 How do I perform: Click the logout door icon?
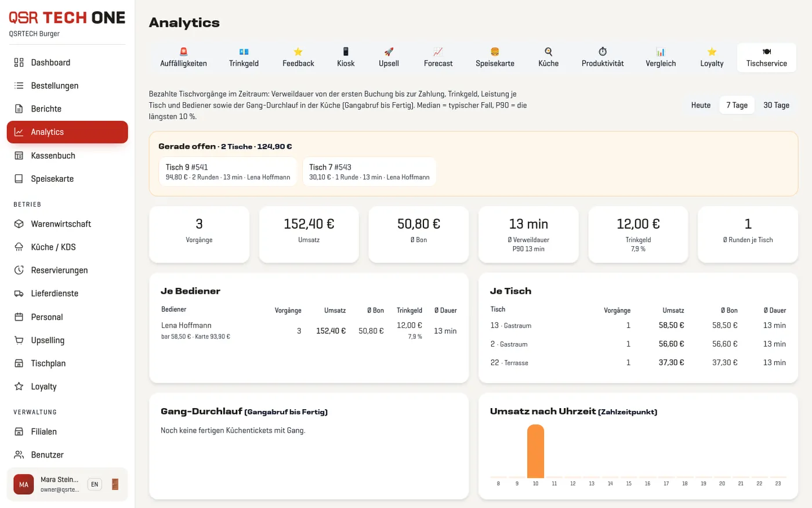(115, 484)
